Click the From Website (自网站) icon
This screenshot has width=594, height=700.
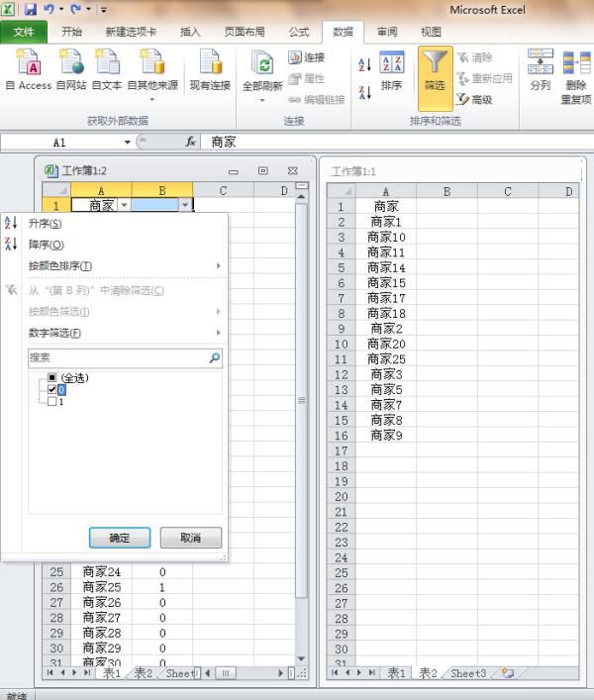(x=71, y=68)
